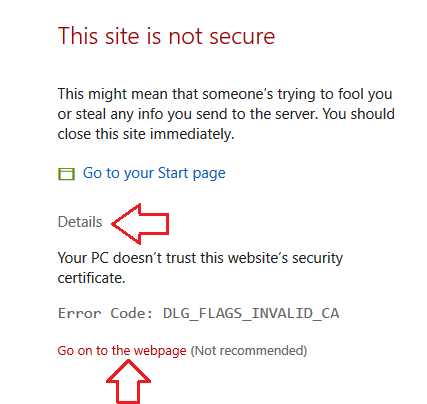Click the green Start page window icon
Viewport: 427px width, 404px height.
tap(66, 174)
